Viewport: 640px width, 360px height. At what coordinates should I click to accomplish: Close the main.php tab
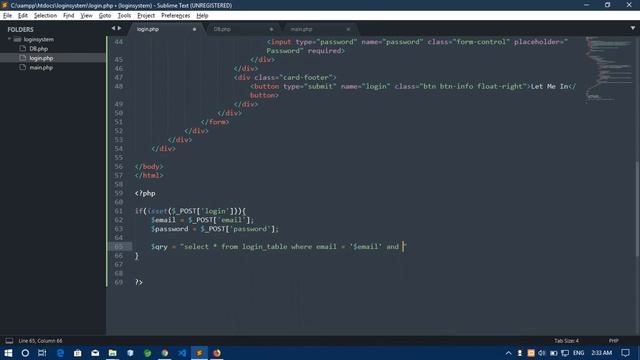coord(348,29)
